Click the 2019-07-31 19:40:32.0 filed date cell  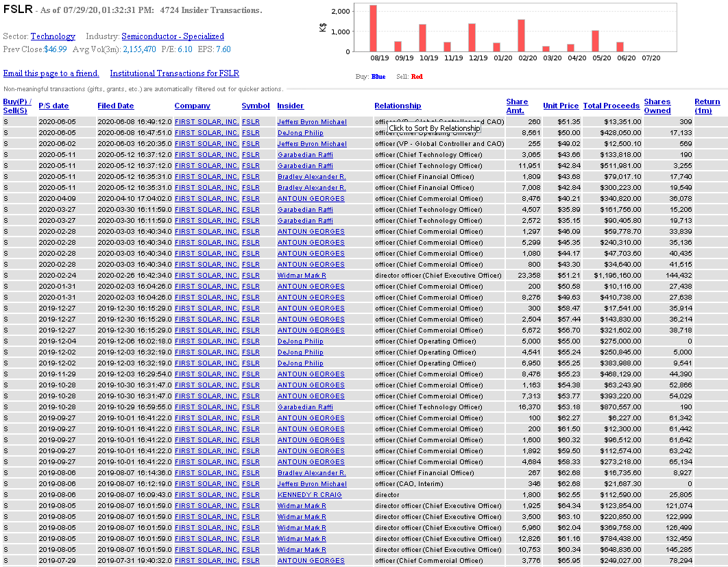(134, 561)
